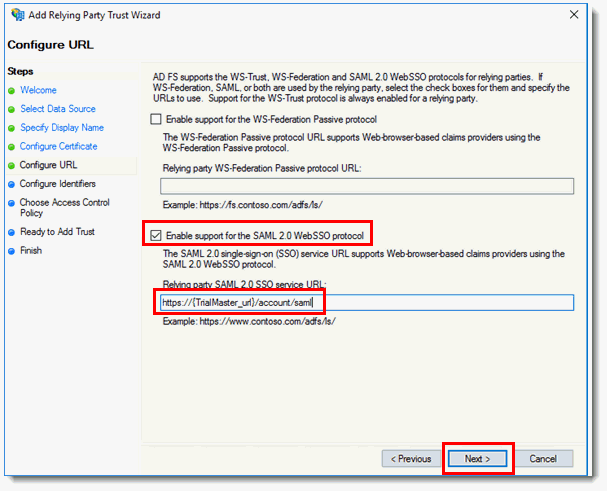The height and width of the screenshot is (491, 607).
Task: Jump to Specify Display Name step
Action: (62, 128)
